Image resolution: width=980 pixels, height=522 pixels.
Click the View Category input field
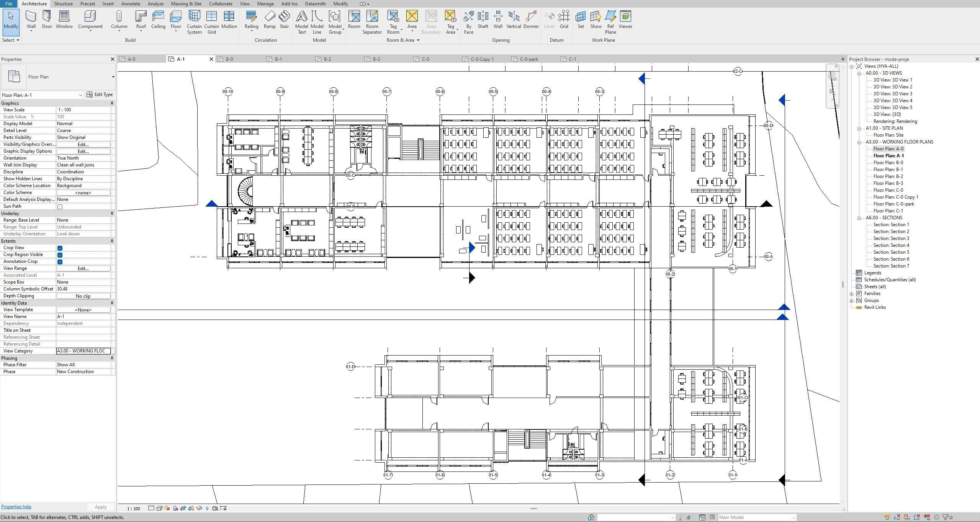point(83,351)
